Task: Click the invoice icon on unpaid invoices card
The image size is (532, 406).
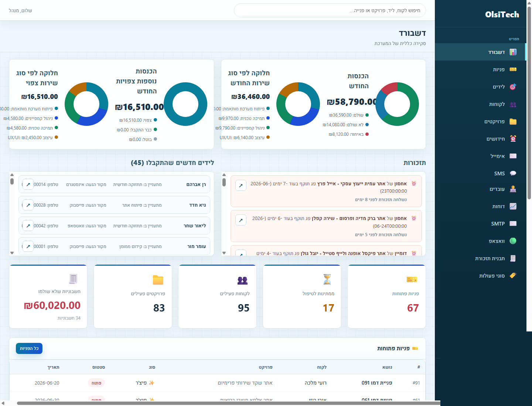Action: pos(73,279)
